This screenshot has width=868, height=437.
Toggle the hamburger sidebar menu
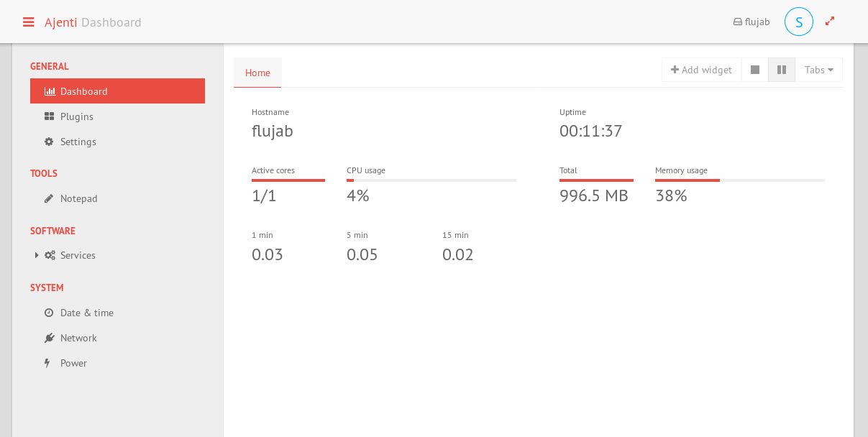29,22
